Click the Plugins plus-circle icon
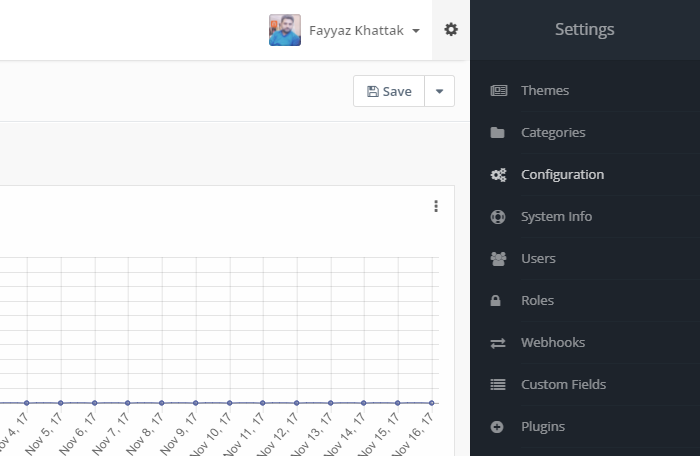The image size is (700, 456). 498,427
